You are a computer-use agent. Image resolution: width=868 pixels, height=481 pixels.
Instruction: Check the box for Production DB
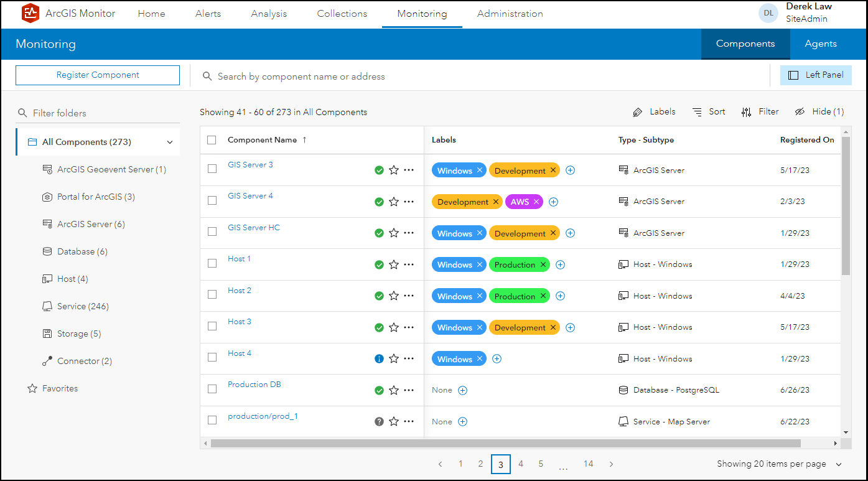pyautogui.click(x=212, y=389)
